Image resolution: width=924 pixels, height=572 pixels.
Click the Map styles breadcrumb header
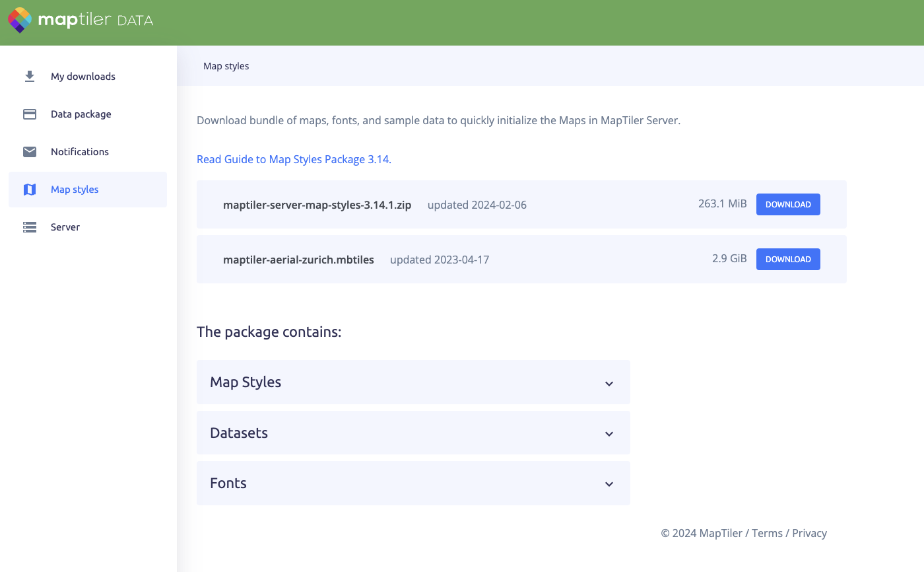[226, 66]
